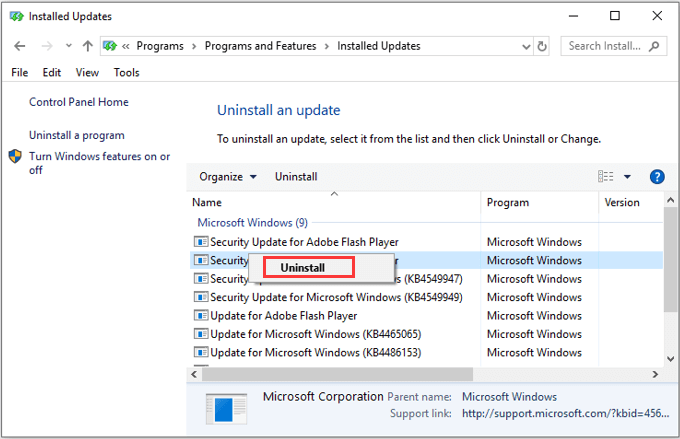Open the Organize dropdown

[x=228, y=177]
